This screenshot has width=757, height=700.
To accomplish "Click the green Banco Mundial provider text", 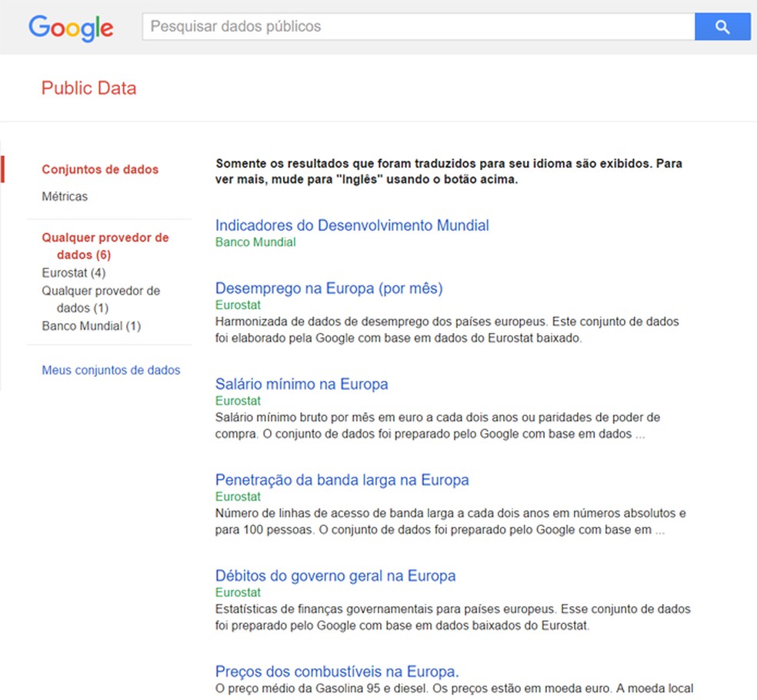I will (255, 242).
